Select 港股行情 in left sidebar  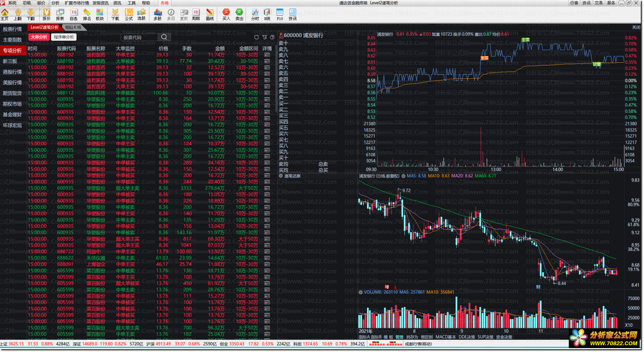click(x=12, y=72)
